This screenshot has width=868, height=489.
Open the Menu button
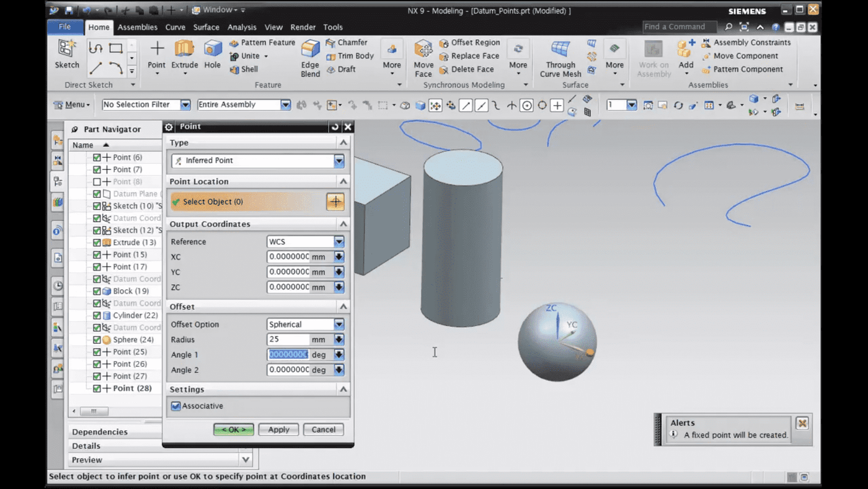point(71,105)
